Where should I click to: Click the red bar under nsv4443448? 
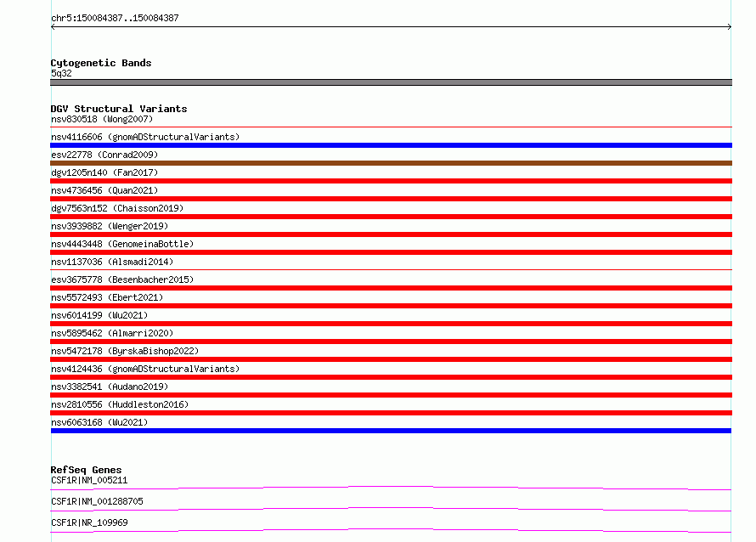pyautogui.click(x=391, y=252)
